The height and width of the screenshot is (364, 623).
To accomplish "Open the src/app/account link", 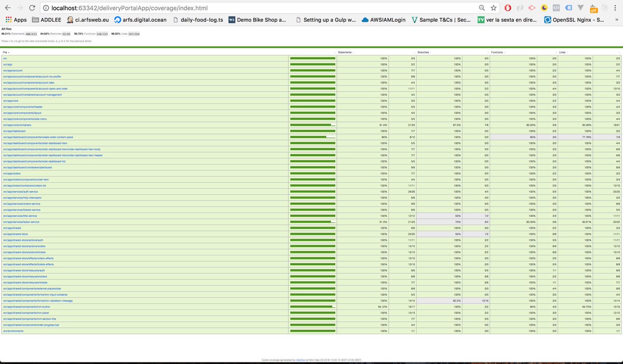I will (x=12, y=70).
